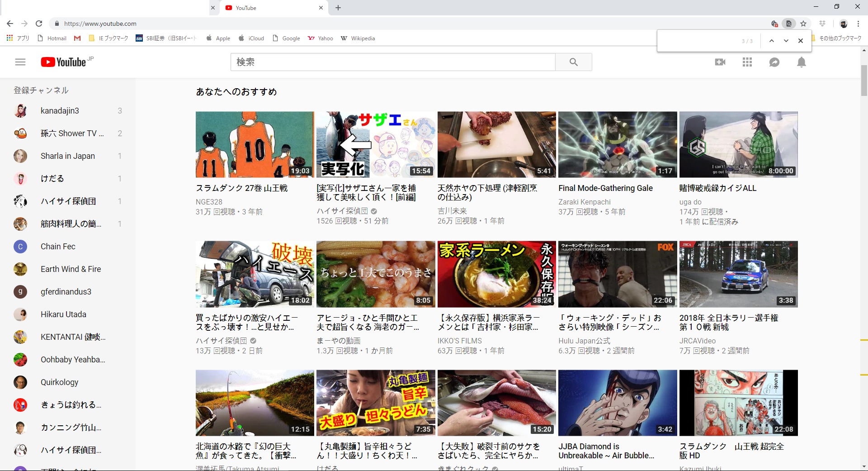The width and height of the screenshot is (868, 471).
Task: Open a new browser tab
Action: [x=338, y=8]
